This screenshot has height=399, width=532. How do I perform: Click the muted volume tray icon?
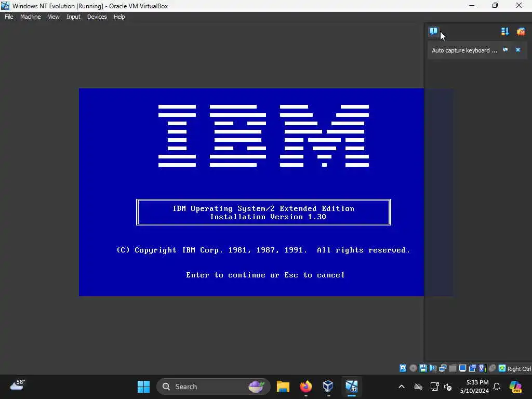[x=448, y=387]
